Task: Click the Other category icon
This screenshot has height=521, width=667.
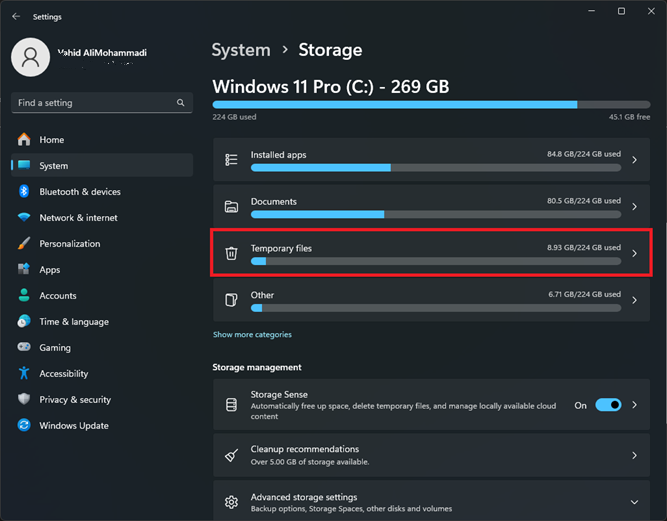Action: [231, 300]
